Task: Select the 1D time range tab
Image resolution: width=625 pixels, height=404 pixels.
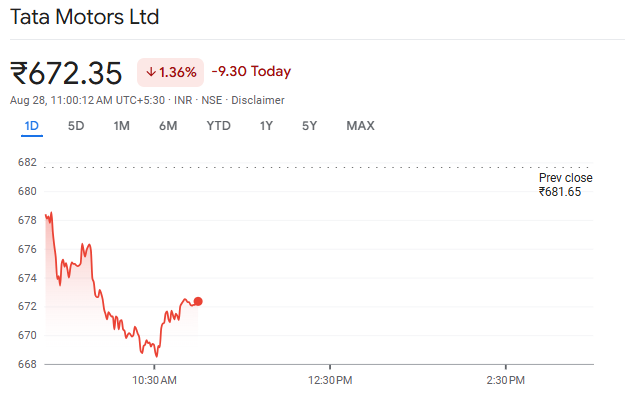Action: [x=31, y=126]
